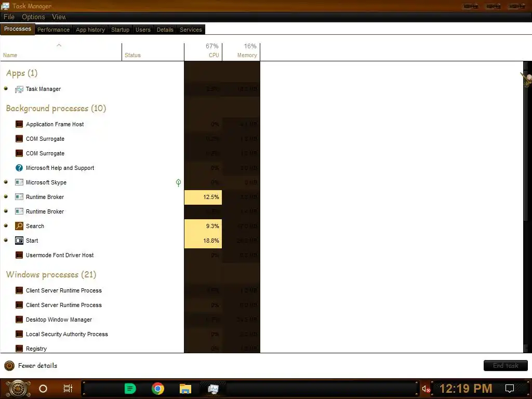Expand the Runtime Broker row below 12.5% one
Image resolution: width=532 pixels, height=399 pixels.
[6, 211]
